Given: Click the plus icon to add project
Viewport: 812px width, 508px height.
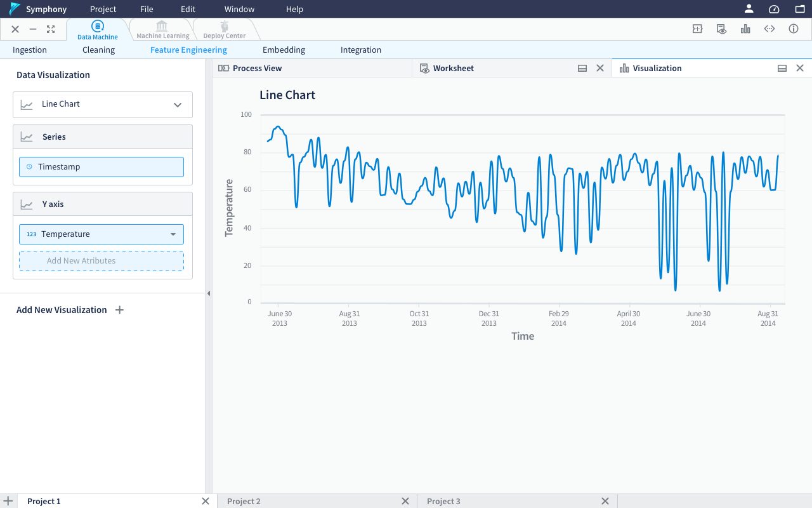Looking at the screenshot, I should coord(8,501).
